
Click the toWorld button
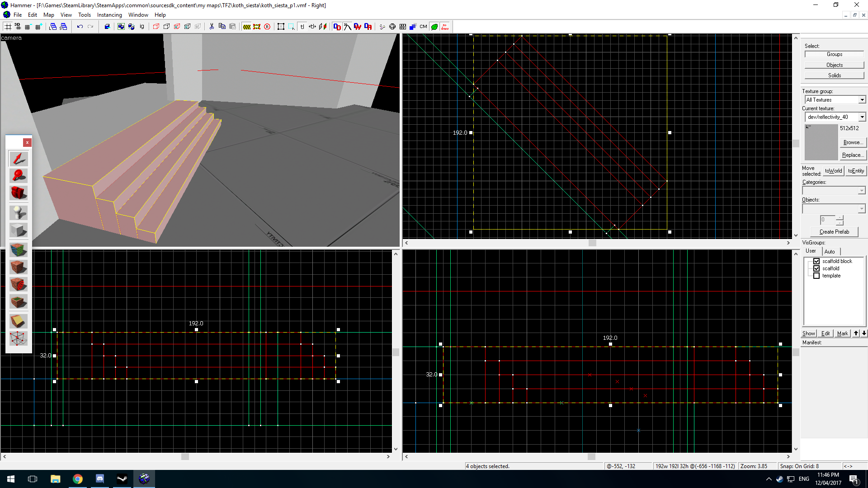[833, 171]
